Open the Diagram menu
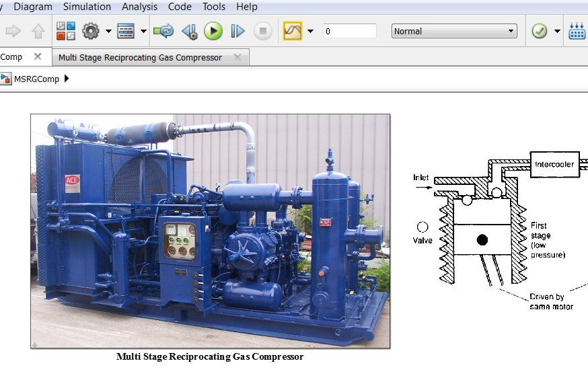Image resolution: width=588 pixels, height=392 pixels. click(33, 7)
